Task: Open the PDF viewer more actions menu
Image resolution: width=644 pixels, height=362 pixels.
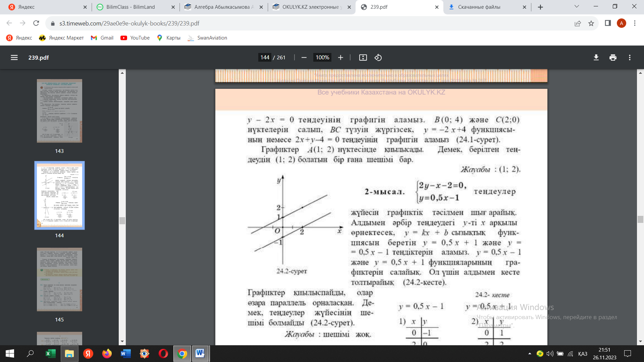Action: click(630, 58)
